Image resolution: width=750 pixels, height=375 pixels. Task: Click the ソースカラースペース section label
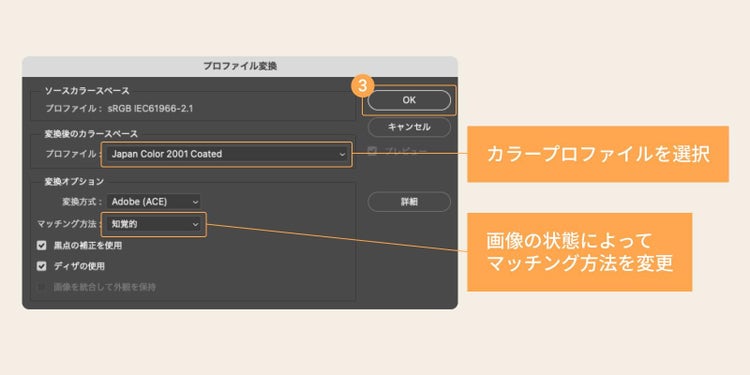coord(87,91)
